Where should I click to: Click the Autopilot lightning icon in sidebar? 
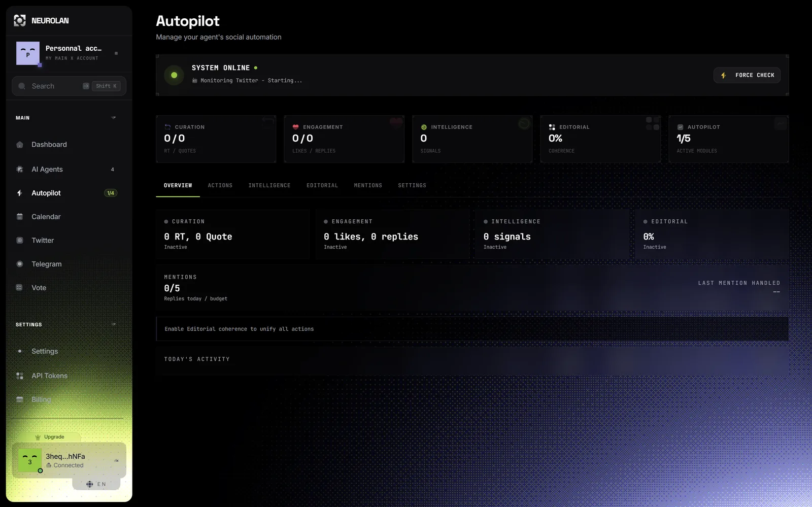[20, 193]
